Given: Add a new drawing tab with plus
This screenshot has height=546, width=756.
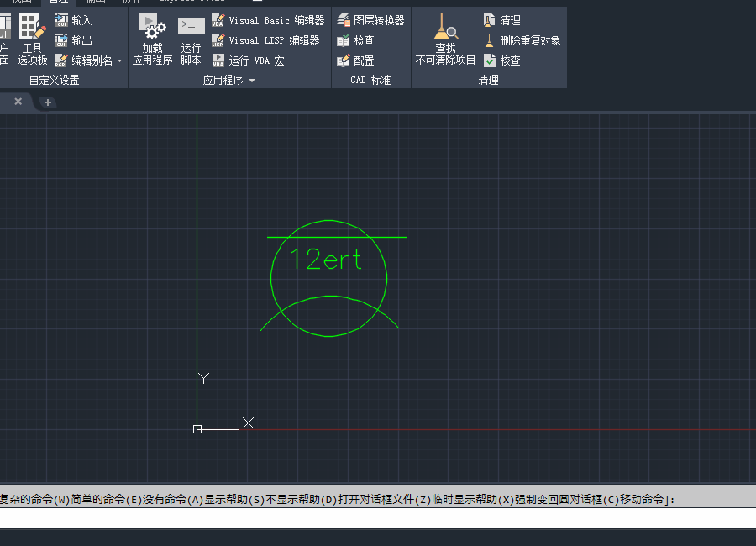Looking at the screenshot, I should (48, 102).
